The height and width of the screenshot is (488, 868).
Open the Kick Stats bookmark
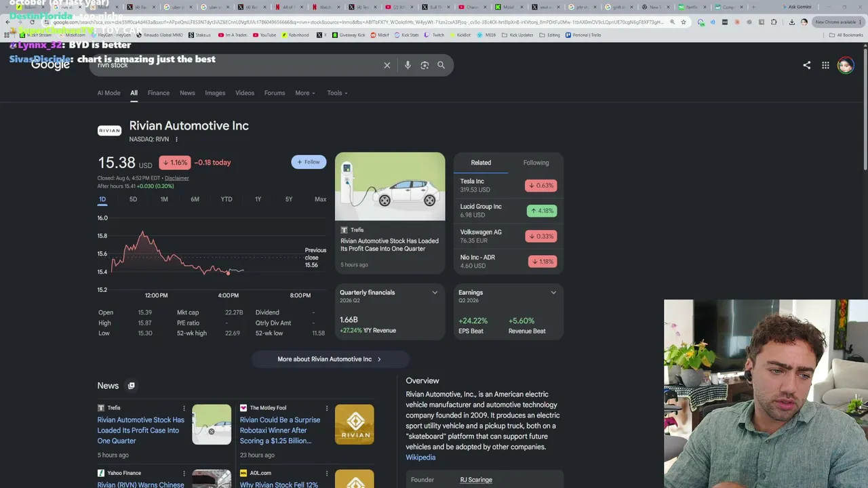tap(406, 35)
